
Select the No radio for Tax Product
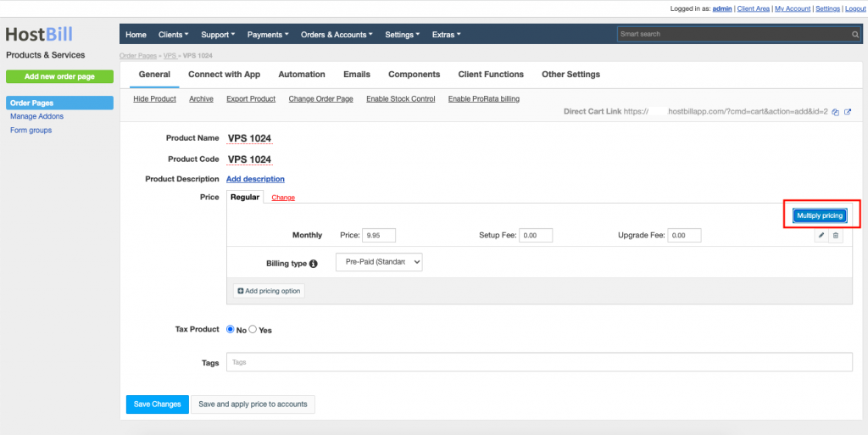[x=231, y=329]
